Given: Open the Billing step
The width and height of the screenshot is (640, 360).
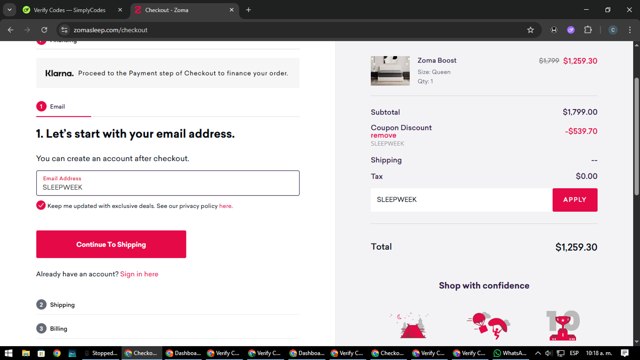Looking at the screenshot, I should (52, 328).
